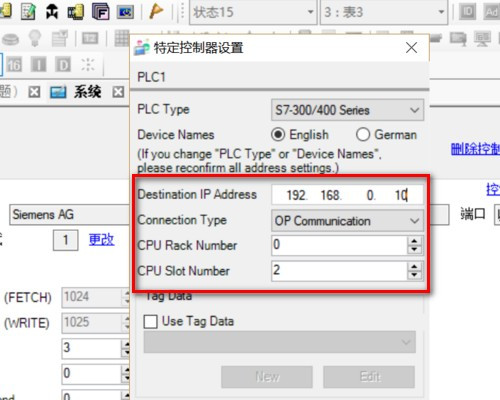This screenshot has width=500, height=400.
Task: Click the 更改 link
Action: (x=102, y=240)
